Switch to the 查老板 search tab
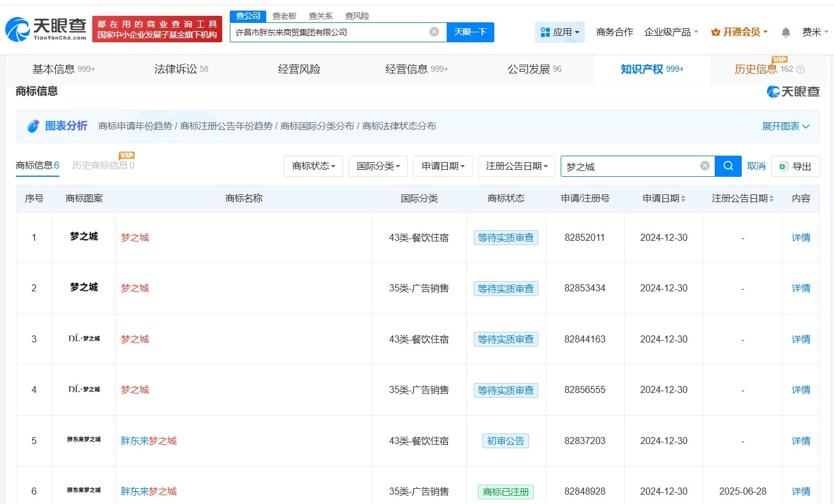834x504 pixels. [284, 16]
